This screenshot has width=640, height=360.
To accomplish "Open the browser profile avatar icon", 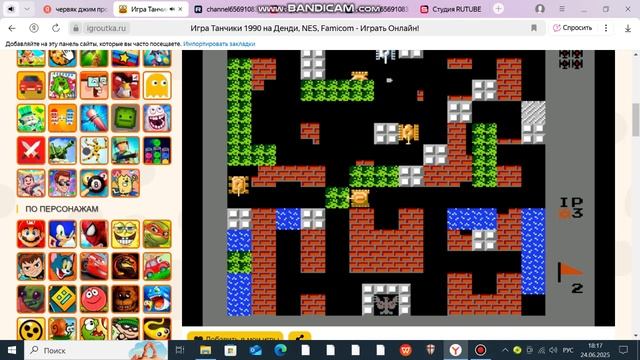I will pyautogui.click(x=540, y=9).
